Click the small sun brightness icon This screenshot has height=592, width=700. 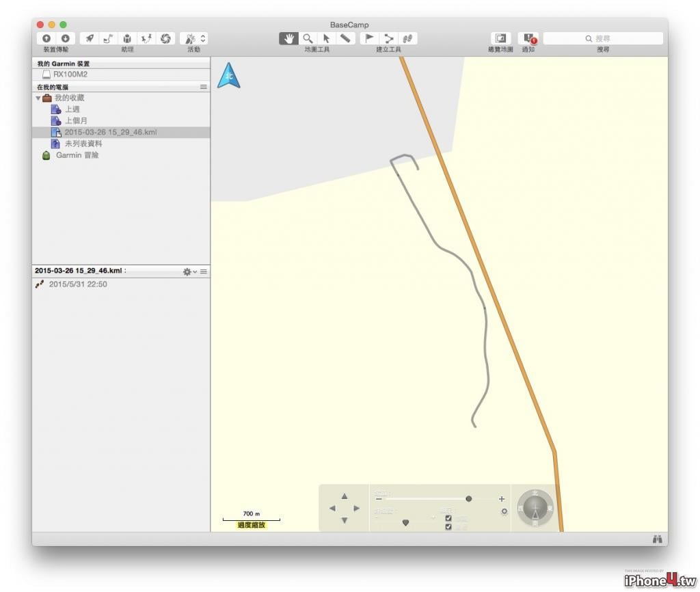(x=504, y=511)
